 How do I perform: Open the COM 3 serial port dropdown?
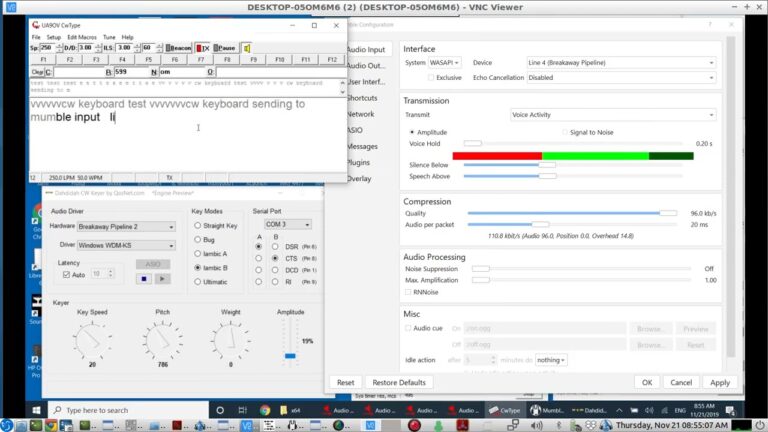click(x=288, y=224)
